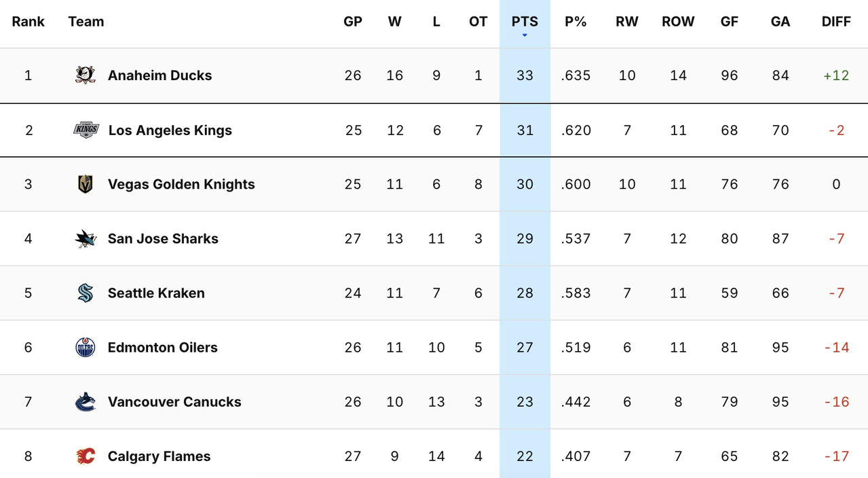Select the Edmonton Oilers logo
The image size is (868, 478).
(x=84, y=347)
